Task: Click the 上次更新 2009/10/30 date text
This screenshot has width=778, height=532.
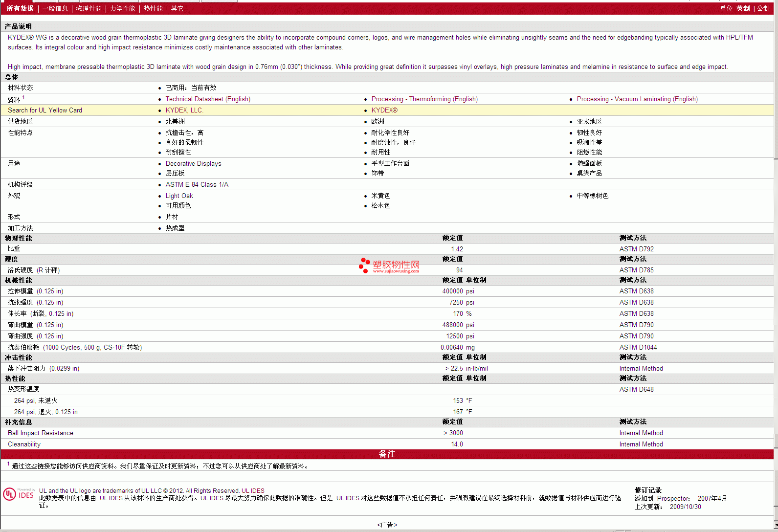Action: (667, 507)
